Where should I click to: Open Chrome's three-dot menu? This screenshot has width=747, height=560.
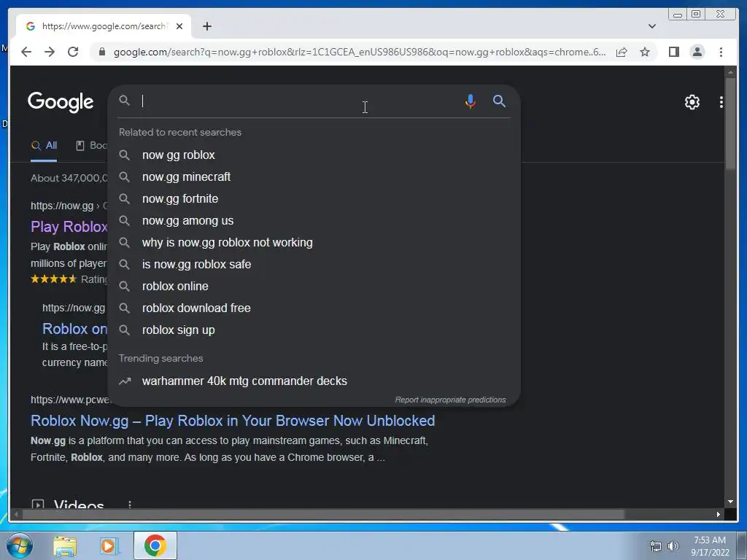click(x=721, y=52)
